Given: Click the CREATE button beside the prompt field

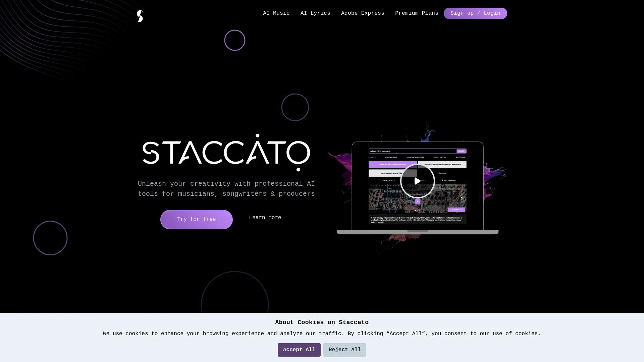Looking at the screenshot, I should coord(461,151).
